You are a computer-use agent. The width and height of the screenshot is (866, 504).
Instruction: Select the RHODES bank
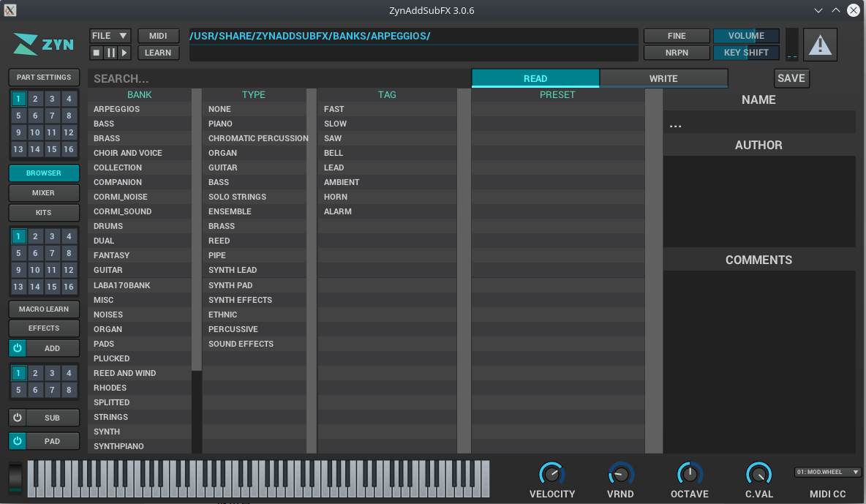pos(140,388)
